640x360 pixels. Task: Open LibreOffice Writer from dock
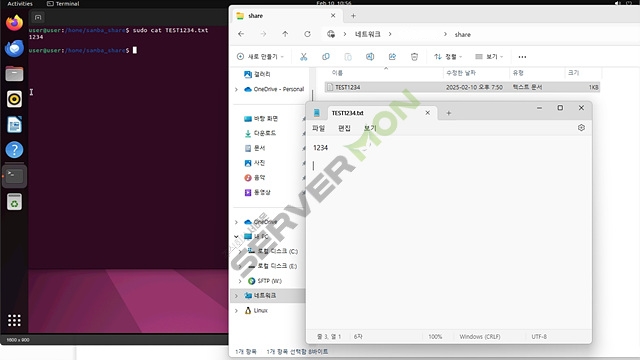(14, 124)
